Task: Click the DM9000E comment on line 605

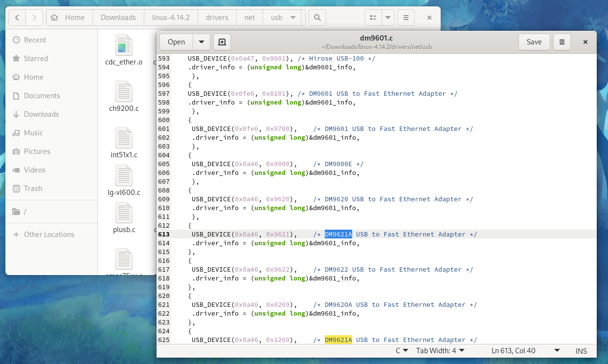Action: (x=338, y=164)
